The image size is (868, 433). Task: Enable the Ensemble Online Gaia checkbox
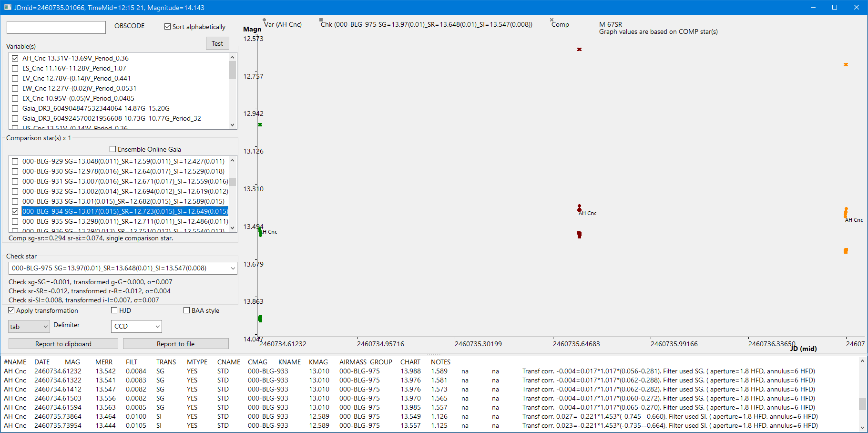(x=113, y=149)
